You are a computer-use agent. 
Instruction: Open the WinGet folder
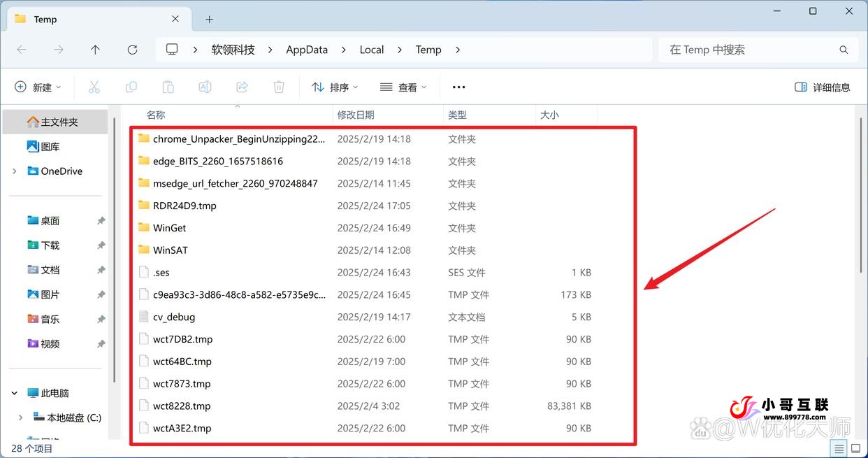pos(168,227)
